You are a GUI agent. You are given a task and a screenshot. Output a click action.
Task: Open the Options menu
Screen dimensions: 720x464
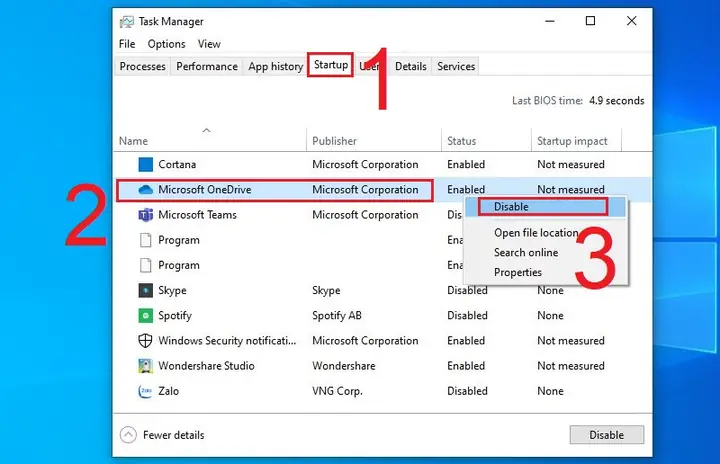point(166,44)
